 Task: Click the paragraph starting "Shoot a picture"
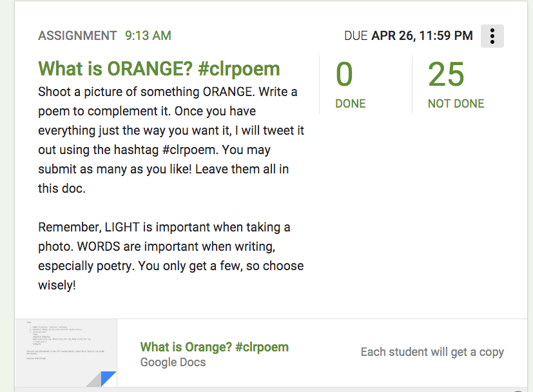[171, 140]
